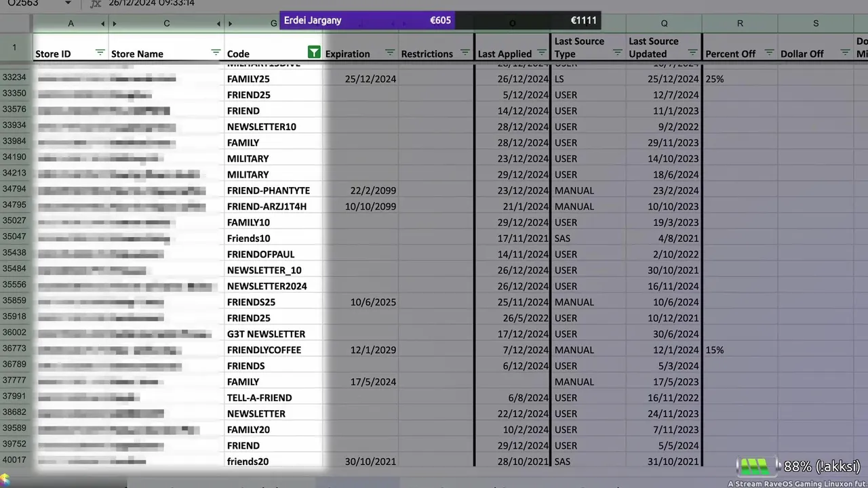Expand hidden columns right of column A
Image resolution: width=868 pixels, height=488 pixels.
click(x=102, y=24)
